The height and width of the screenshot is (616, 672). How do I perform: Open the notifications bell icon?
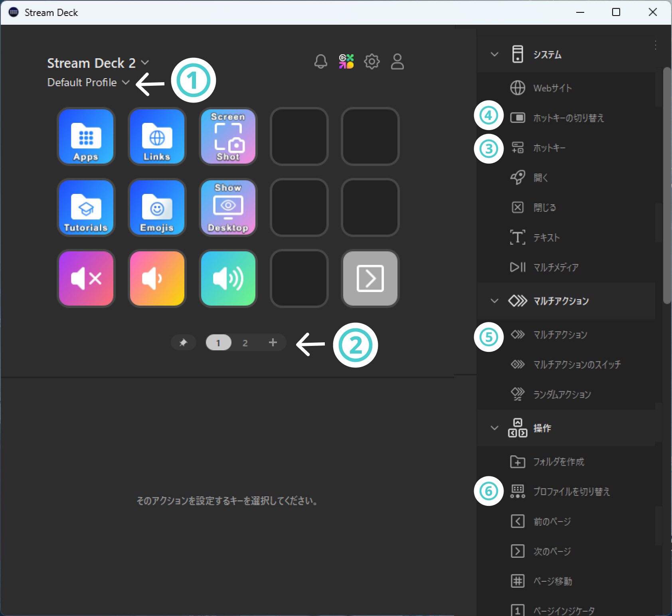click(320, 61)
